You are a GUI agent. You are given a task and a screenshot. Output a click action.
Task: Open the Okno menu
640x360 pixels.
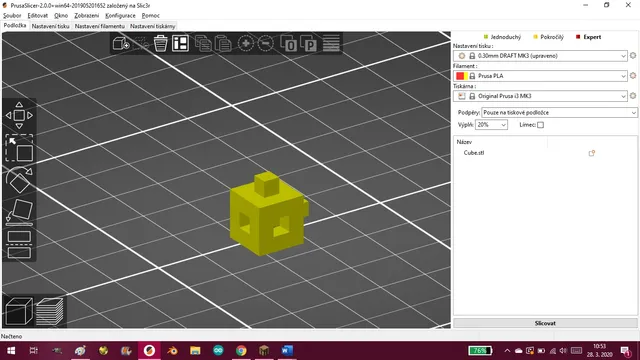pos(61,16)
